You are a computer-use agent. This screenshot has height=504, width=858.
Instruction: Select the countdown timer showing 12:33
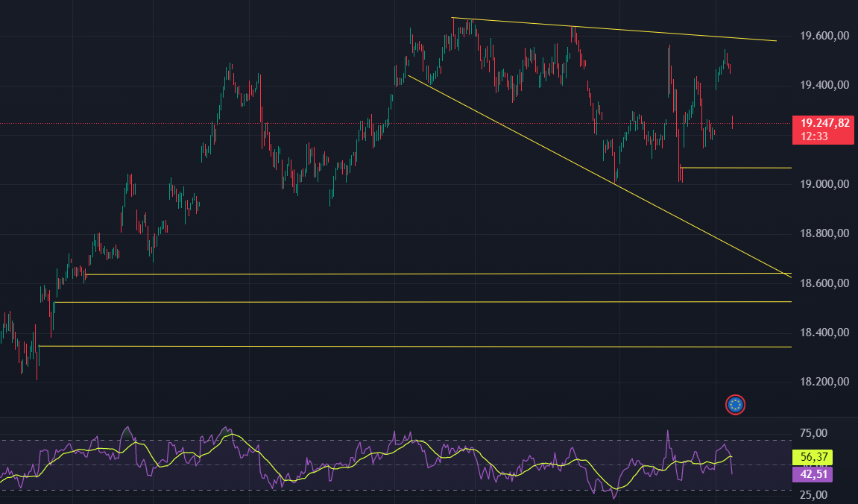click(x=816, y=135)
